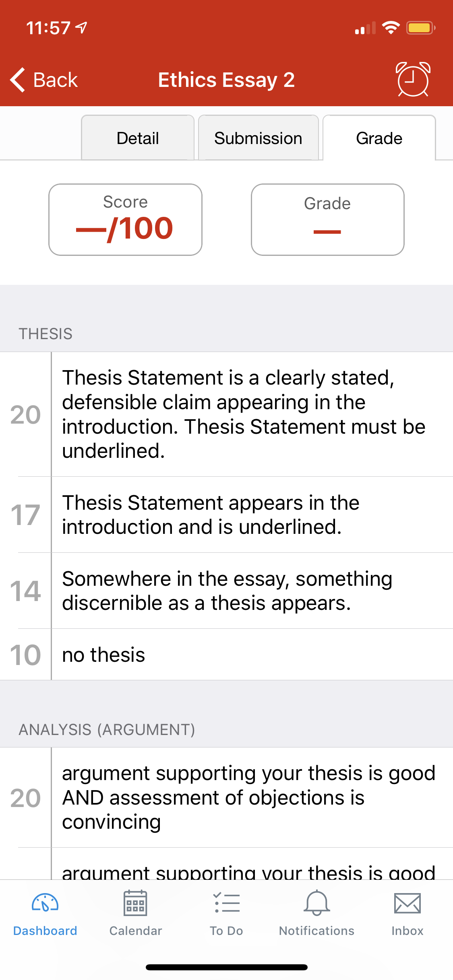Viewport: 453px width, 980px height.
Task: Open the Calendar icon
Action: point(135,903)
